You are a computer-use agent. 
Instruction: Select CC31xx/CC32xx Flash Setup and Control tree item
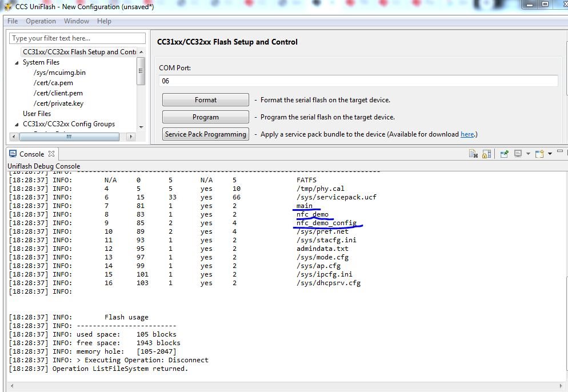tap(79, 52)
